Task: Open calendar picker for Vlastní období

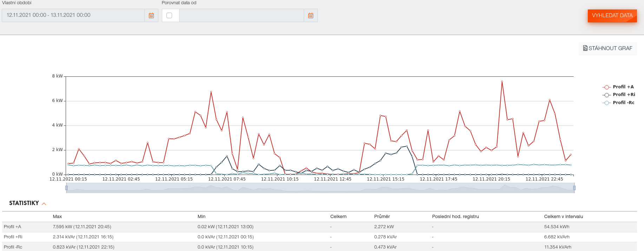Action: pyautogui.click(x=151, y=15)
